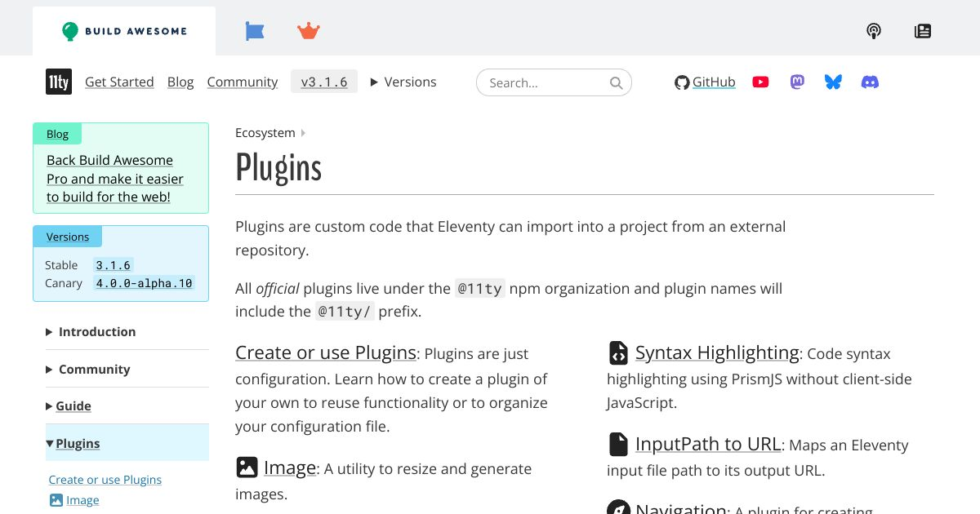
Task: Open the Discord icon link
Action: point(871,82)
